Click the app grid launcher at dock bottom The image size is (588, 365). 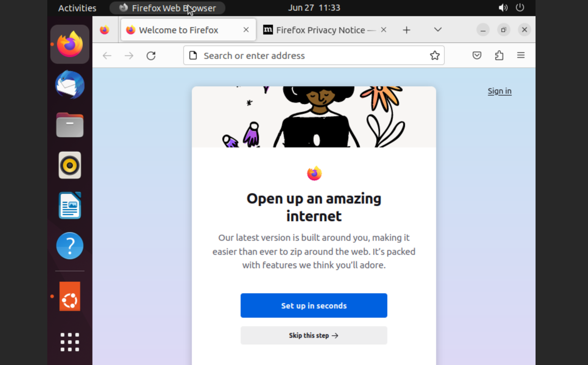tap(70, 341)
